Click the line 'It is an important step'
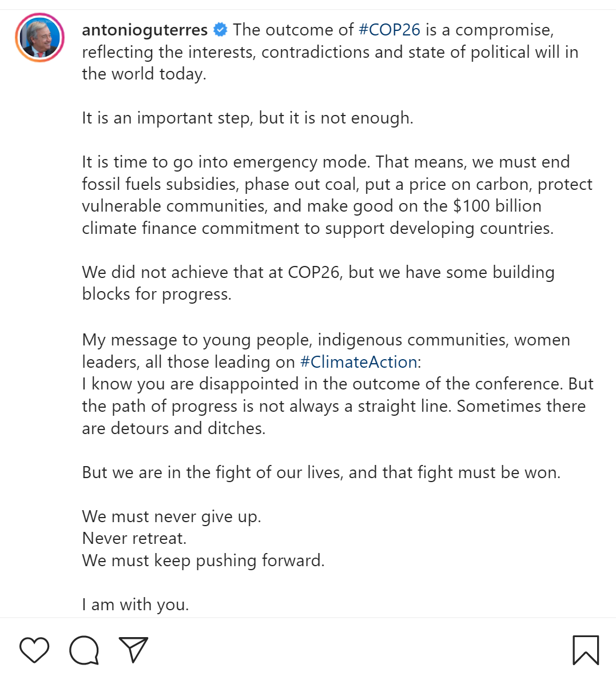This screenshot has height=684, width=616. [247, 118]
